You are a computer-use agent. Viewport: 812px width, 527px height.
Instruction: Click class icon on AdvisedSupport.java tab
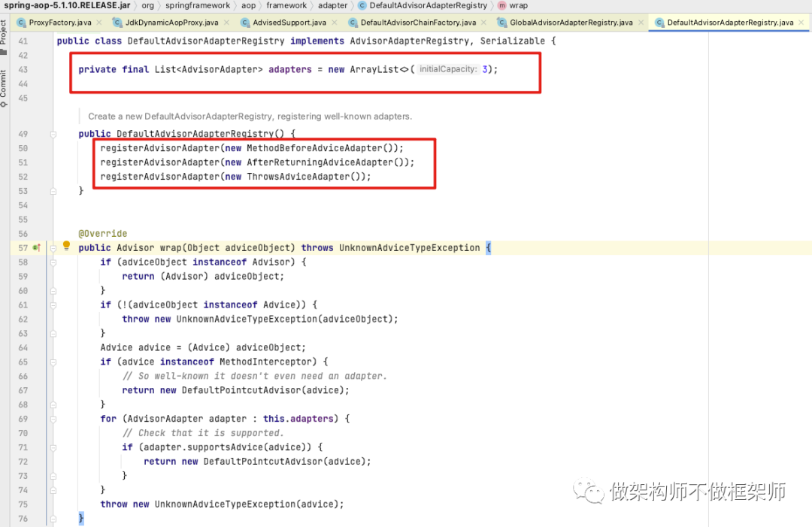(245, 23)
